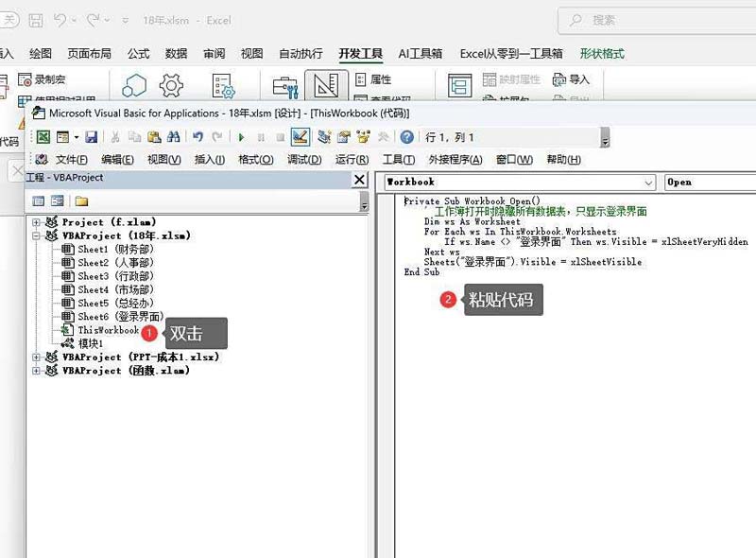Click the View Microsoft Excel icon in VBA toolbar

43,137
